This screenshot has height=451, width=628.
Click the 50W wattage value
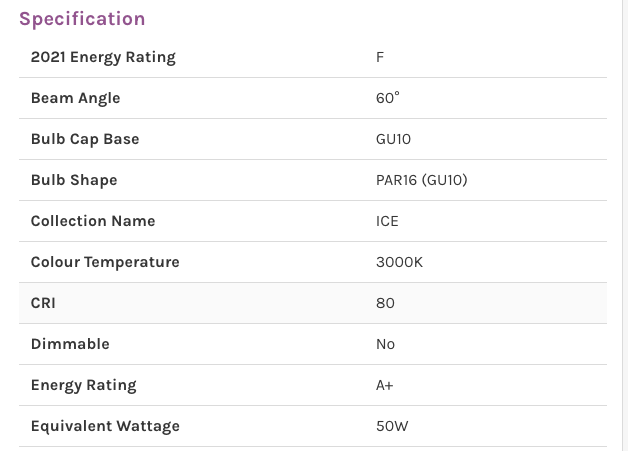coord(392,426)
